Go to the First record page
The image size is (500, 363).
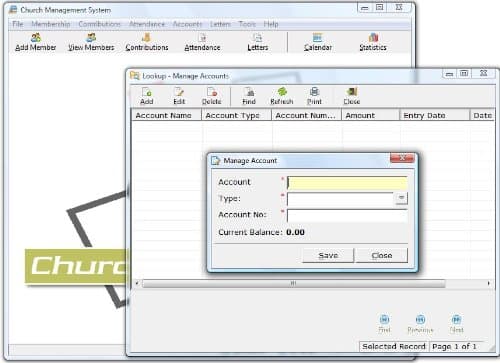[384, 324]
